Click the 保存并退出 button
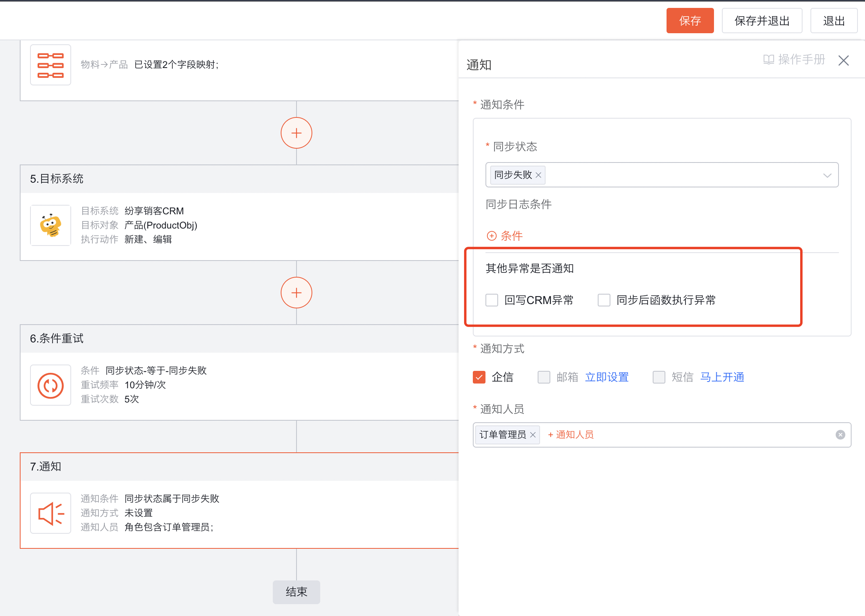Screen dimensions: 865x616 (x=762, y=20)
